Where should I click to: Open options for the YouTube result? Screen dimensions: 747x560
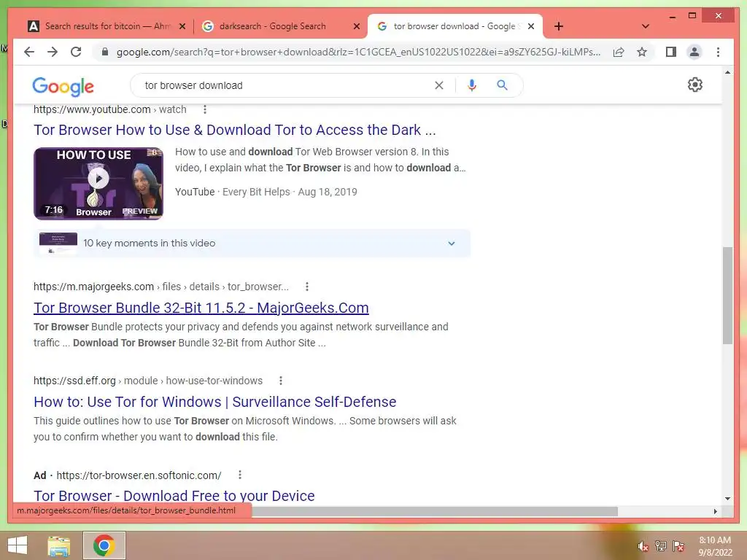pos(205,109)
